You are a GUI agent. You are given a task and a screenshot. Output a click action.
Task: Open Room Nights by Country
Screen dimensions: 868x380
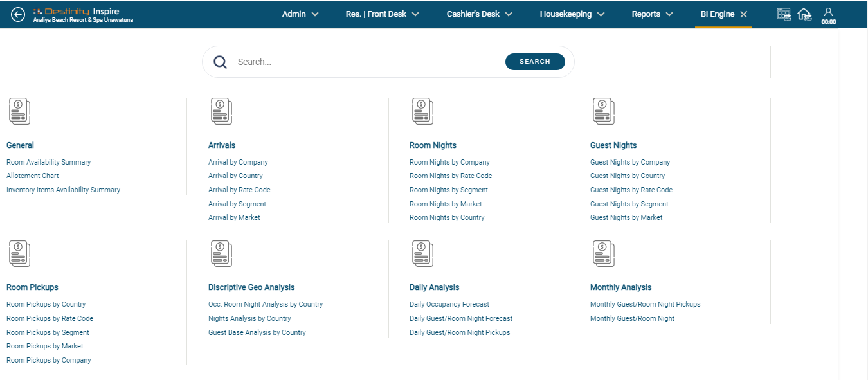click(x=447, y=217)
